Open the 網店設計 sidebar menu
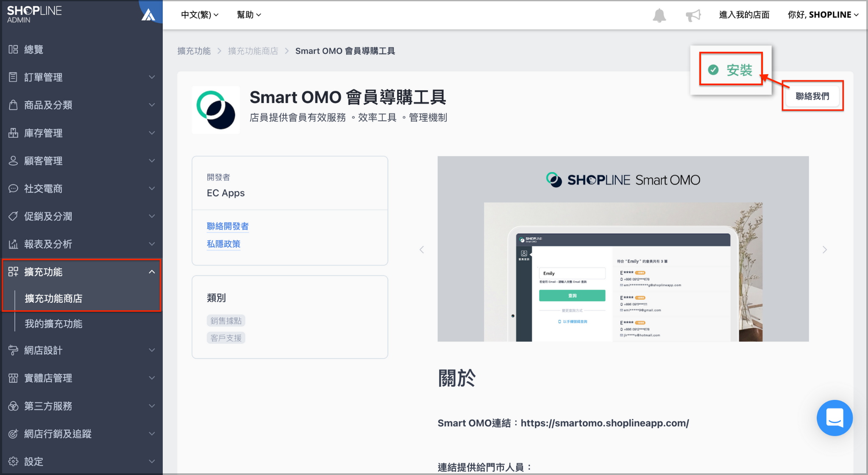The height and width of the screenshot is (475, 868). (x=81, y=350)
